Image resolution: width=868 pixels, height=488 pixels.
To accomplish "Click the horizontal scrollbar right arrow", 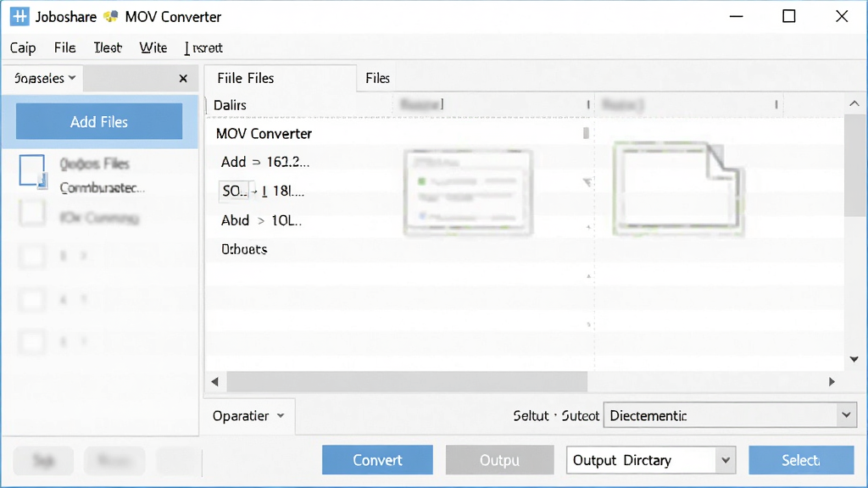I will click(x=832, y=382).
